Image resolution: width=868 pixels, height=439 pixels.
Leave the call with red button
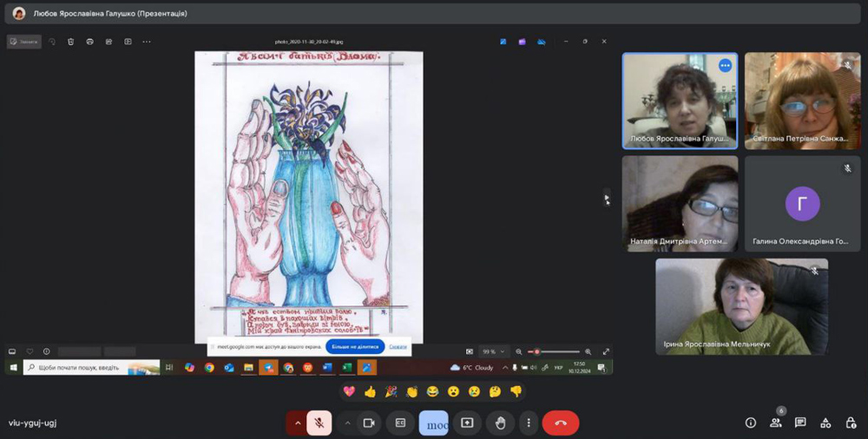[560, 423]
